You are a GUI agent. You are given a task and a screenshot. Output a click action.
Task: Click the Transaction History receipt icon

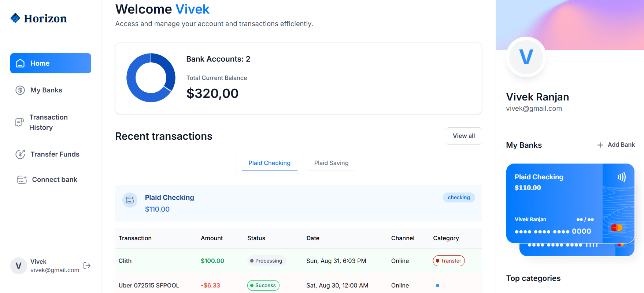[x=19, y=122]
